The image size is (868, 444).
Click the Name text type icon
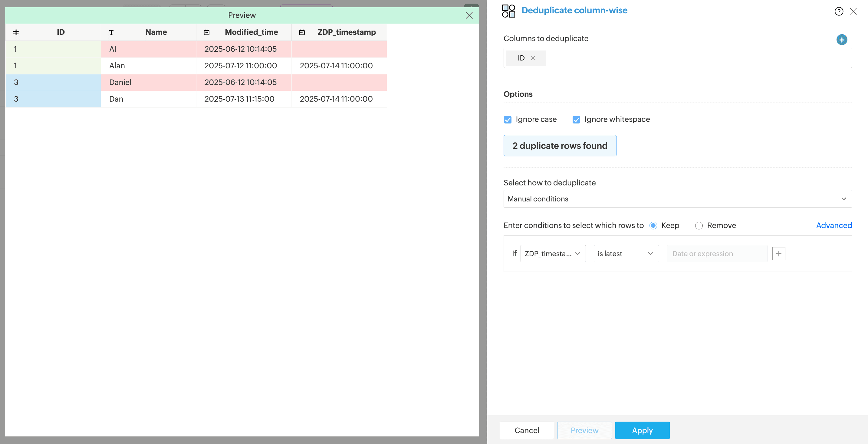111,33
